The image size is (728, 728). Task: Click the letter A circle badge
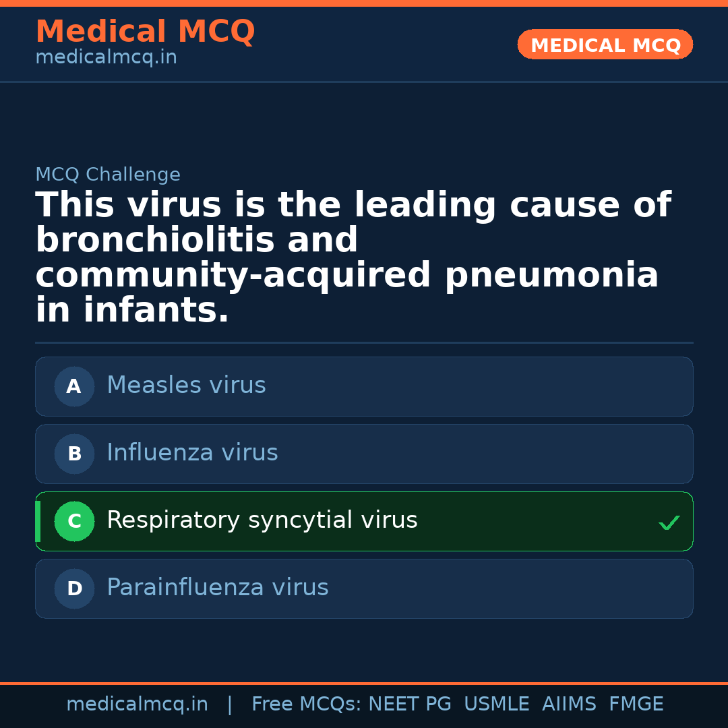(74, 386)
